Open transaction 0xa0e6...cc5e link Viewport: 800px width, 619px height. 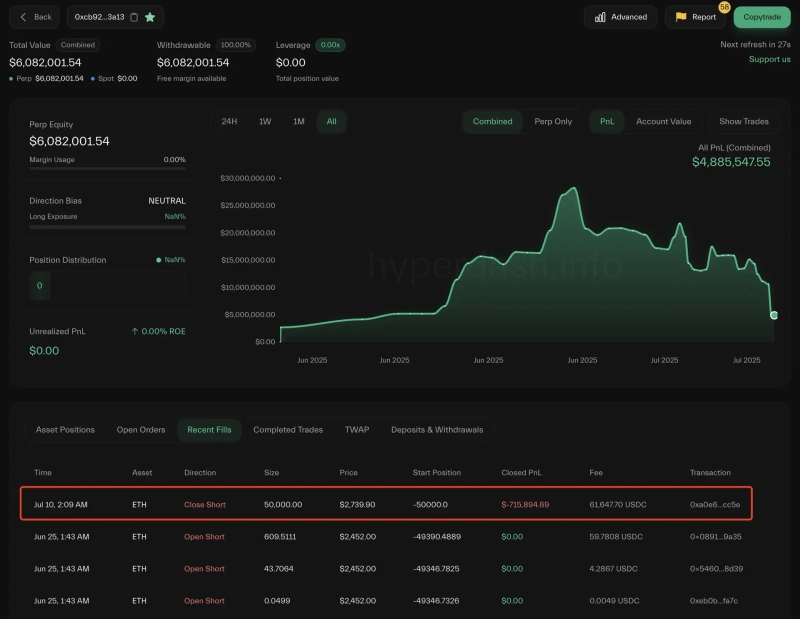click(715, 505)
